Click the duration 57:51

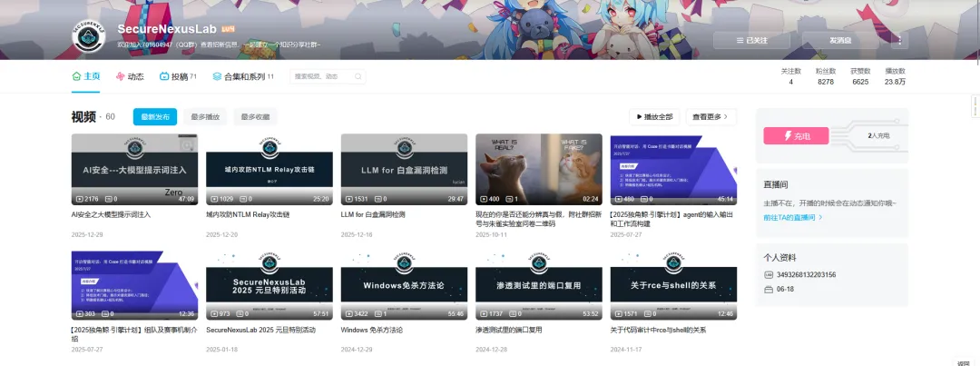coord(320,314)
